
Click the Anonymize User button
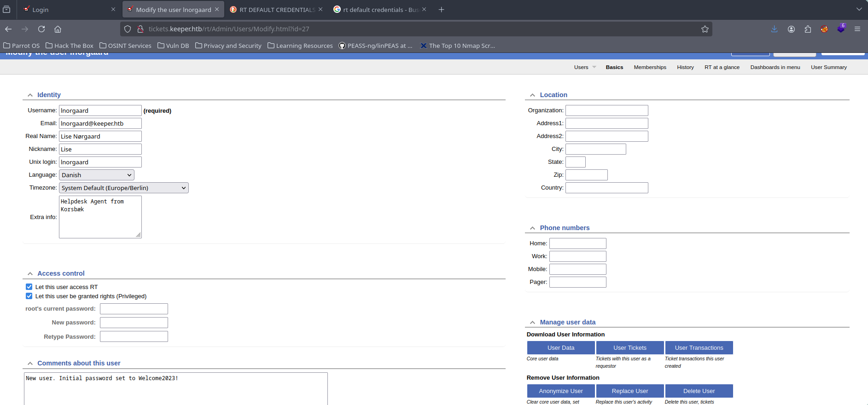pos(560,391)
